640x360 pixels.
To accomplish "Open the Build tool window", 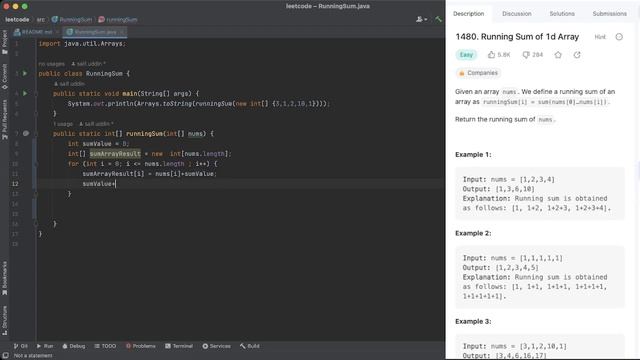I will pos(250,346).
